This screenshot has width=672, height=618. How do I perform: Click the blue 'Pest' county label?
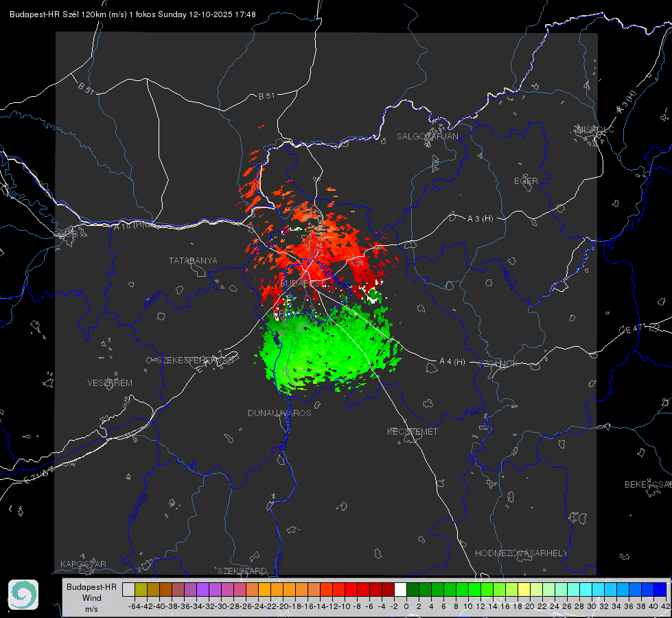(472, 413)
